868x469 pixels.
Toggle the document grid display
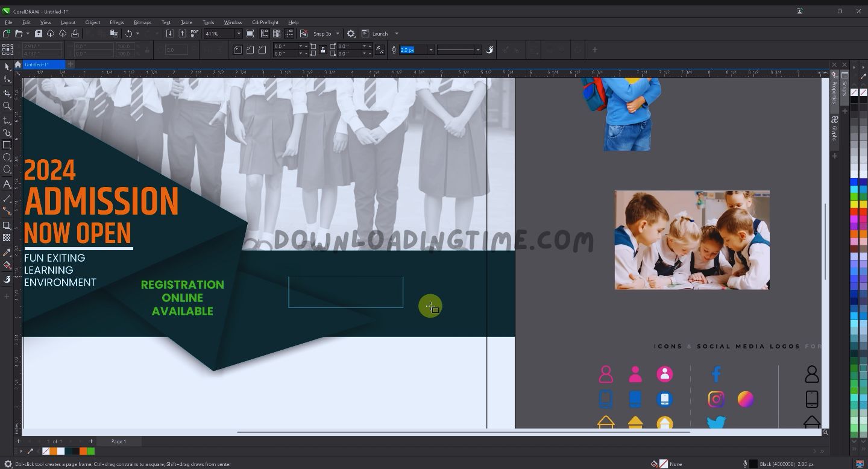tap(277, 33)
